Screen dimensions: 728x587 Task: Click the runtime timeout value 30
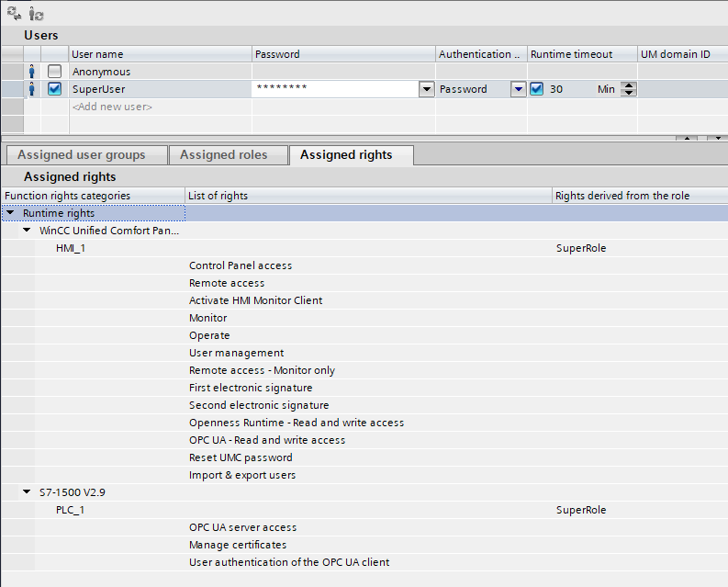pos(556,89)
